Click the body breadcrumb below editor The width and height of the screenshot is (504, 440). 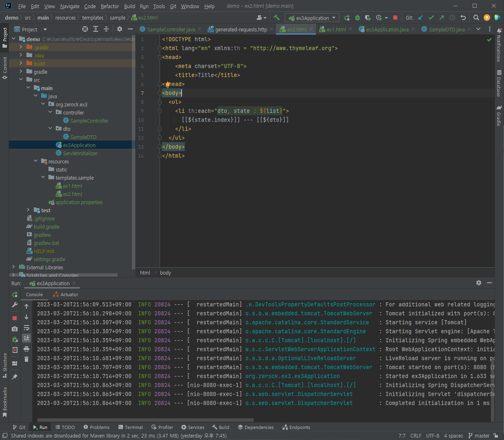[x=165, y=273]
